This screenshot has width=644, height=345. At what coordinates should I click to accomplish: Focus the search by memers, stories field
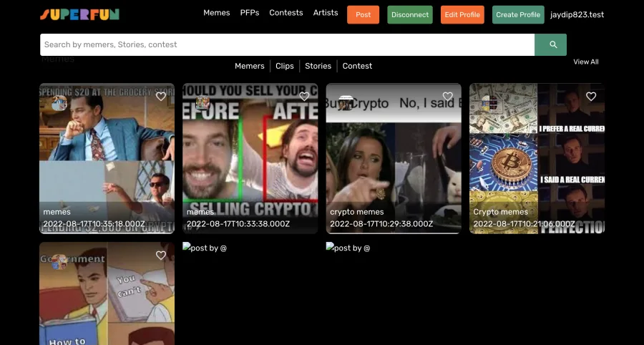(x=287, y=45)
